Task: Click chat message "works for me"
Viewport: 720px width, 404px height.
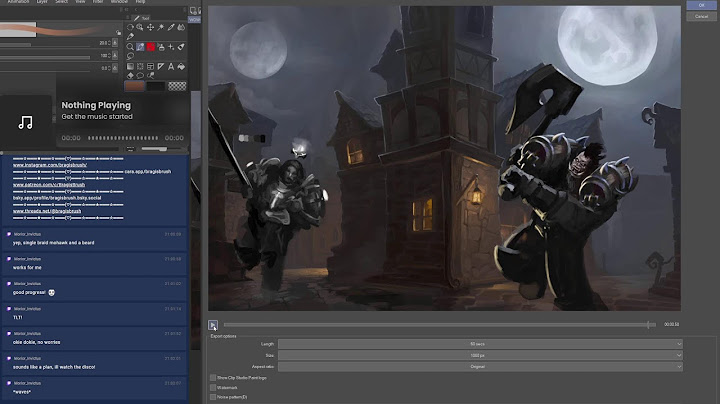Action: pos(27,267)
